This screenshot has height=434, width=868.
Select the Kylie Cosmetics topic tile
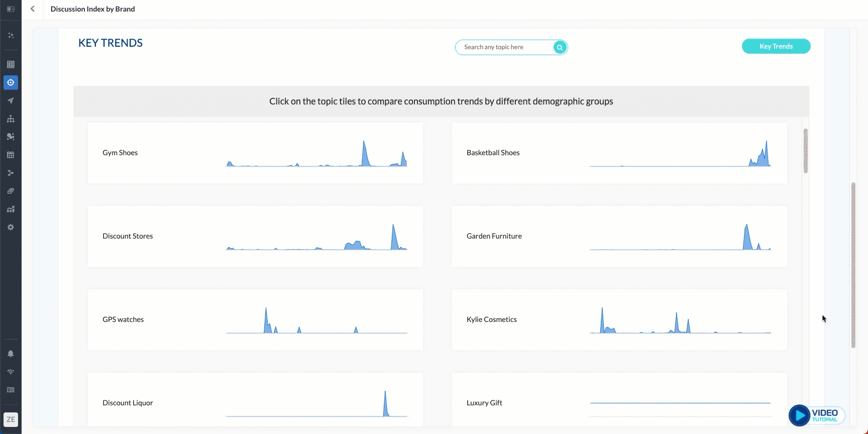(619, 319)
